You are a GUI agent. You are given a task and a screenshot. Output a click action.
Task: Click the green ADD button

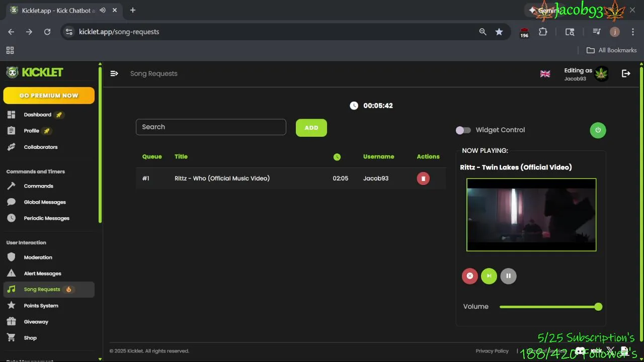tap(311, 128)
